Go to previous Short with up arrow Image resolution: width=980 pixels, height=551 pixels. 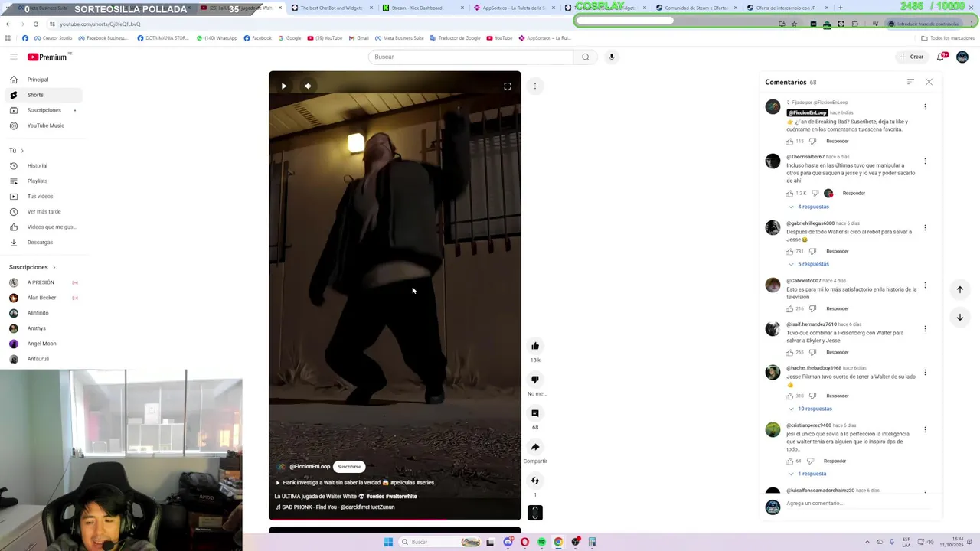[x=959, y=289]
